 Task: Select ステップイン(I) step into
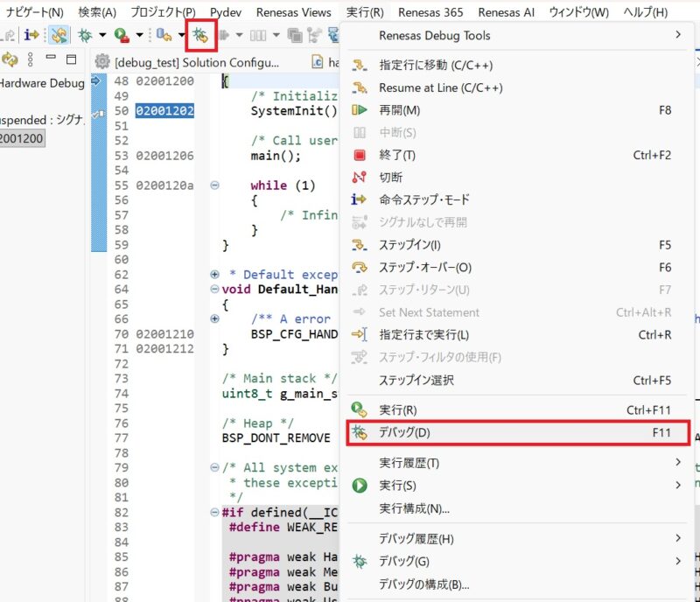click(x=409, y=245)
